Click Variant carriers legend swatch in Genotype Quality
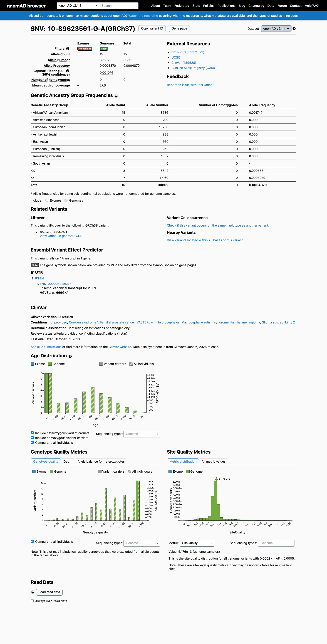This screenshot has width=327, height=644. (x=99, y=471)
